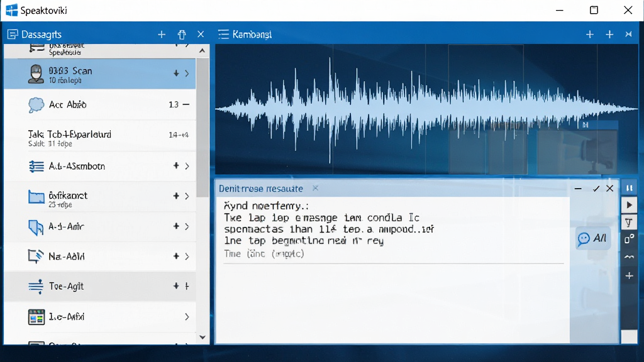Click the Lc-Mfxi grid icon
The height and width of the screenshot is (362, 644).
[36, 317]
